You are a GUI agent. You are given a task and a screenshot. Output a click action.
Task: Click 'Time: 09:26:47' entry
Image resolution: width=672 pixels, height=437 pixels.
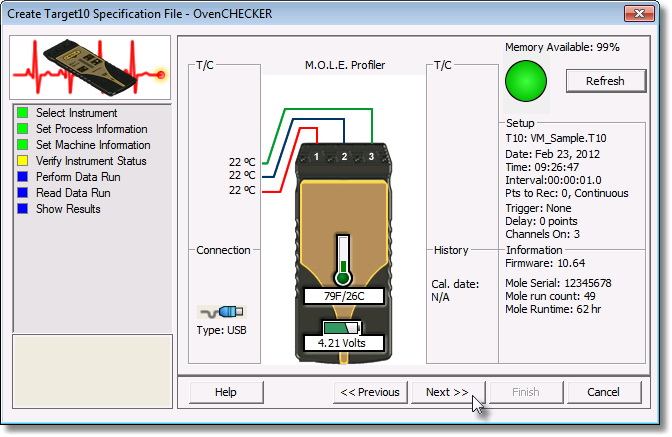(x=542, y=167)
